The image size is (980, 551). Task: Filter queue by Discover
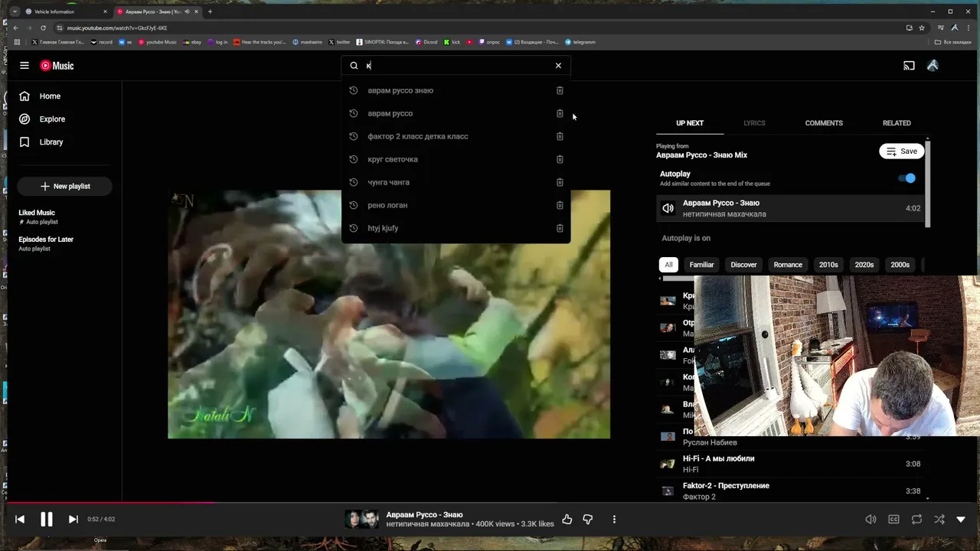pos(743,265)
